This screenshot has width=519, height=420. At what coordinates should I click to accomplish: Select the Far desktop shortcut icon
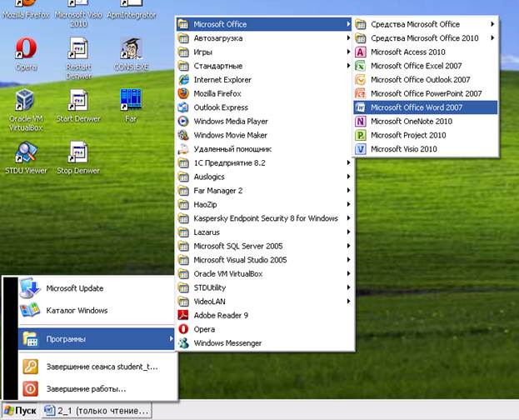[x=131, y=100]
